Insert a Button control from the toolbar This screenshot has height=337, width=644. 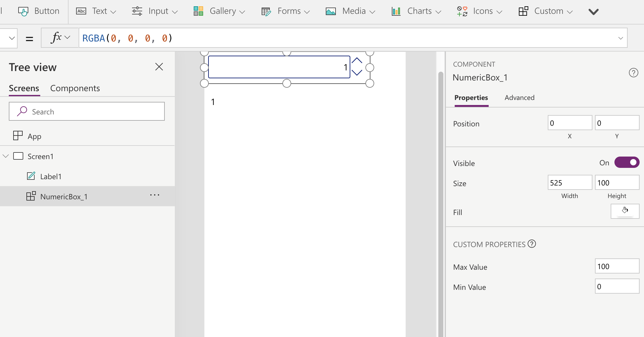click(x=39, y=11)
